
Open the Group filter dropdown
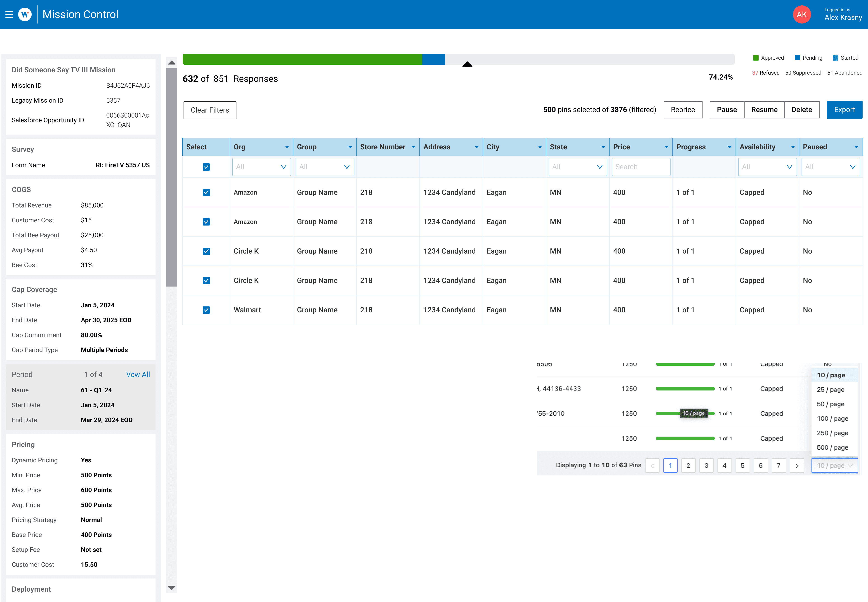pos(325,167)
